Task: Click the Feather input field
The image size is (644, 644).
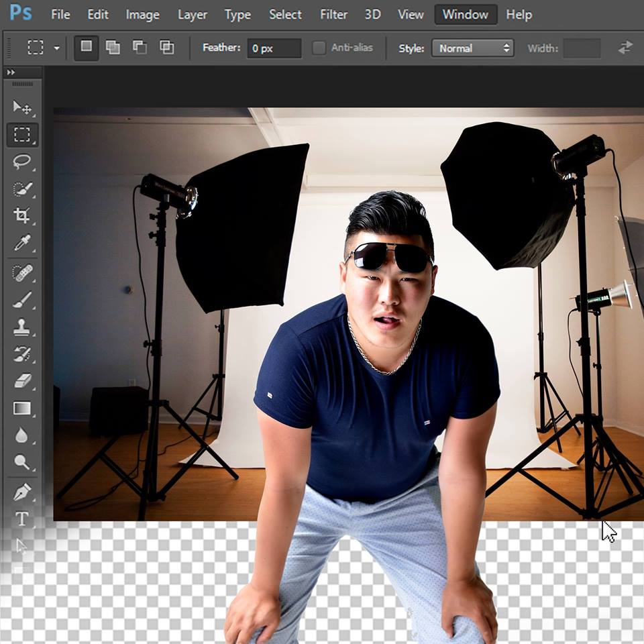Action: point(274,48)
